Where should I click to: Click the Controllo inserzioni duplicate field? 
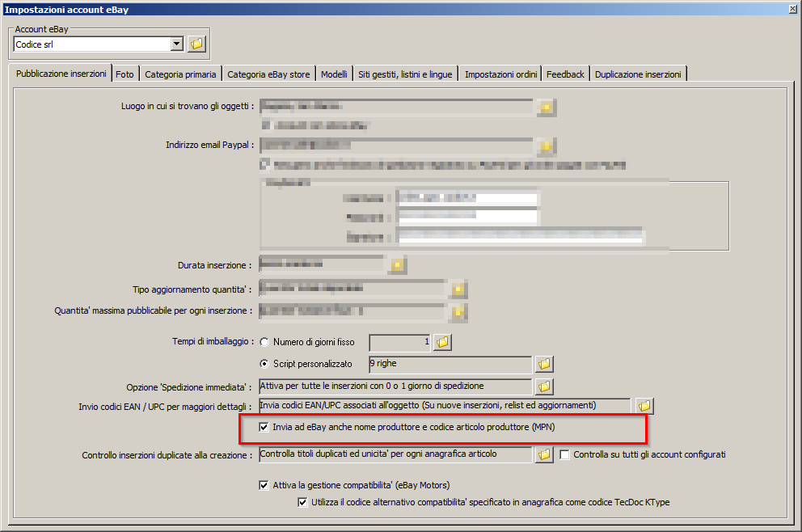click(395, 454)
